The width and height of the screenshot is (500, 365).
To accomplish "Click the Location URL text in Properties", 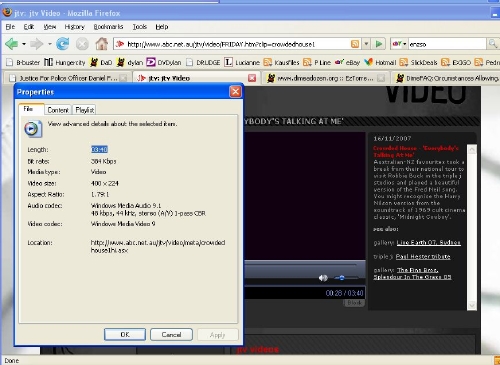I will pyautogui.click(x=158, y=246).
